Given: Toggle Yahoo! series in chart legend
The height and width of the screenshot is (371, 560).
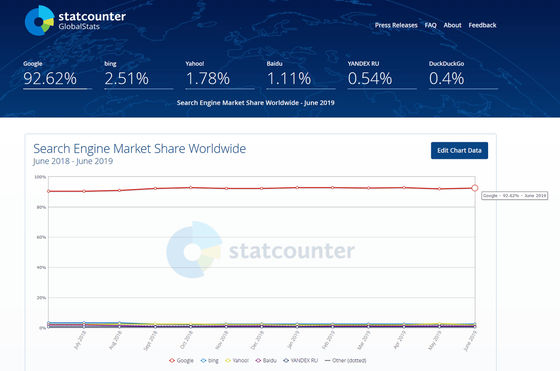Looking at the screenshot, I should coord(237,361).
